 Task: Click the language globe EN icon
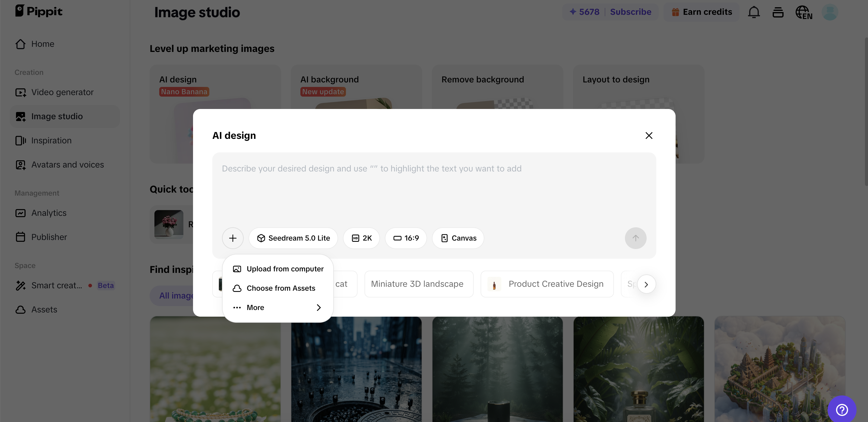[x=804, y=12]
